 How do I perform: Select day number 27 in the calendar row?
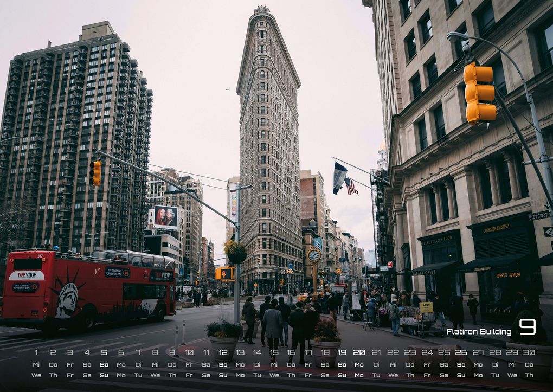coord(478,352)
